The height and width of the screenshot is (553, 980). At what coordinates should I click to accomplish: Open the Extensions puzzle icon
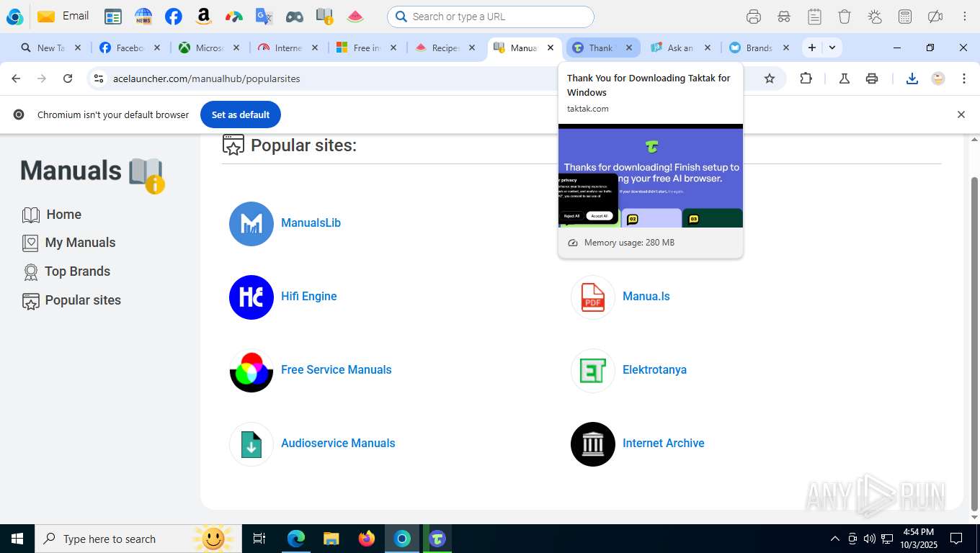(806, 78)
